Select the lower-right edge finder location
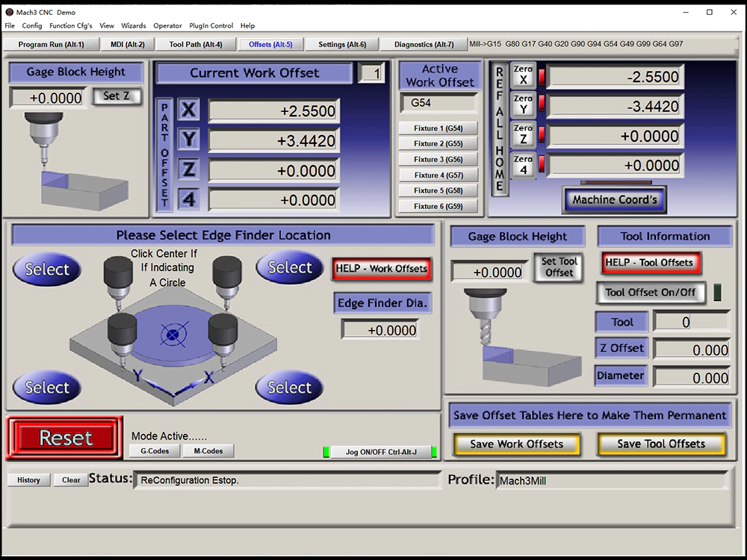 pos(289,388)
